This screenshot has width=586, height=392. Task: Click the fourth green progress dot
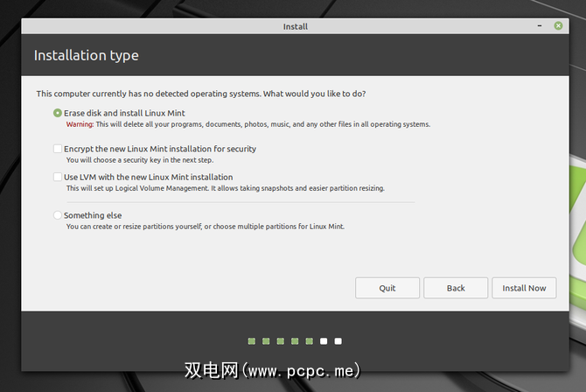click(295, 340)
